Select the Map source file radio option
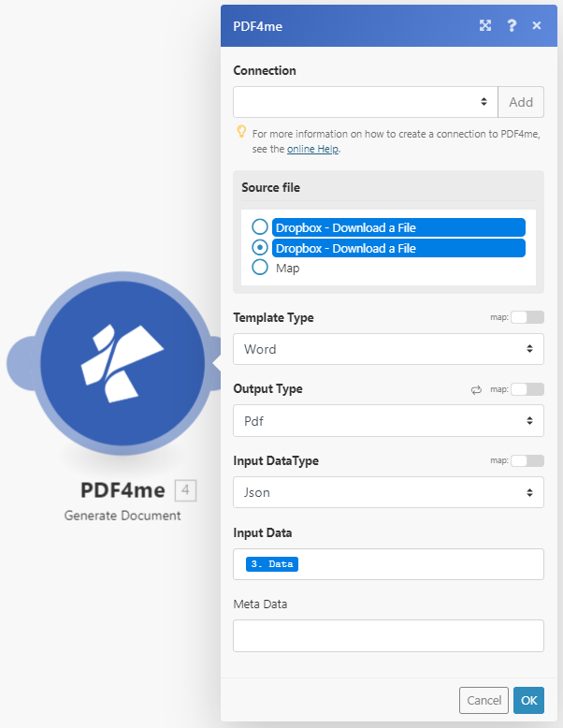Viewport: 563px width, 728px height. (x=260, y=268)
